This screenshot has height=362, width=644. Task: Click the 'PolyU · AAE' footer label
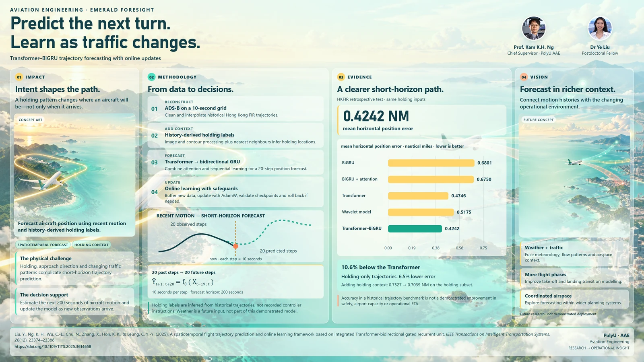click(x=616, y=335)
